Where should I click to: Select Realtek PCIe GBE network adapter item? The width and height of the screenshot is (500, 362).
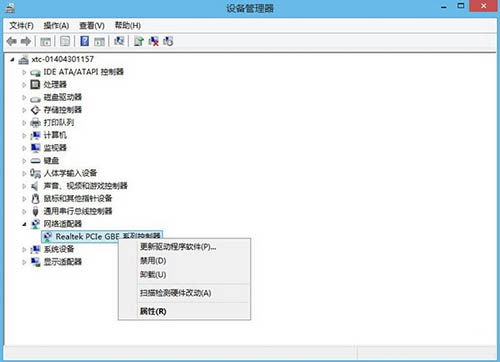point(102,236)
